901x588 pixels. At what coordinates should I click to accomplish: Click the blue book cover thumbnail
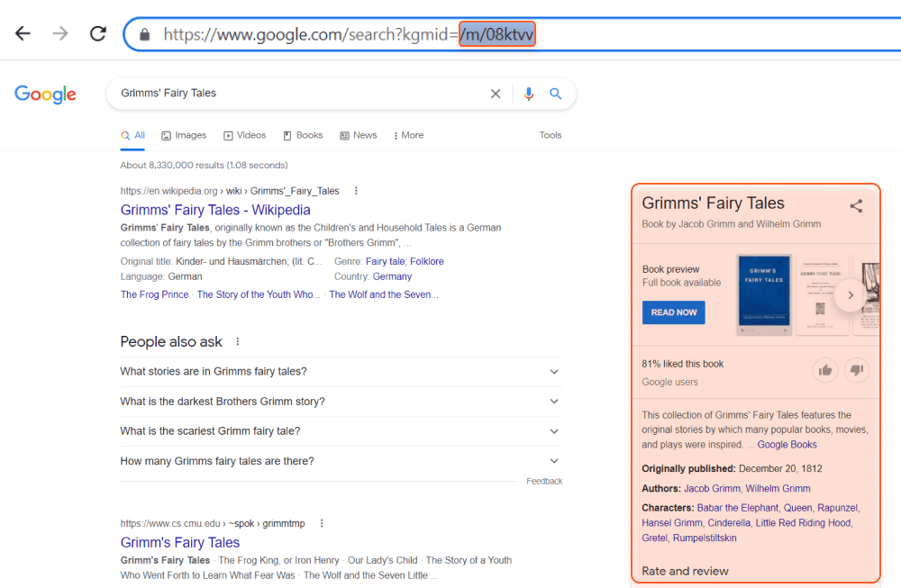click(x=764, y=294)
